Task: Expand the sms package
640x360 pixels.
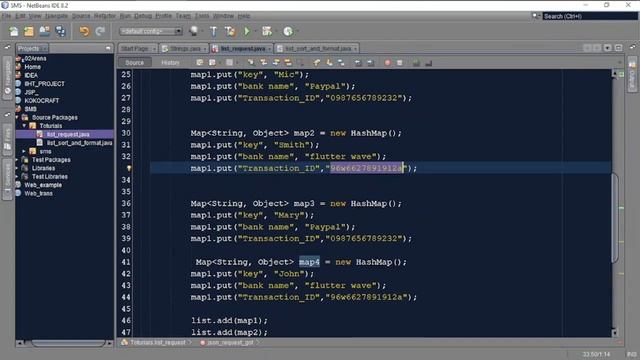Action: pyautogui.click(x=24, y=151)
